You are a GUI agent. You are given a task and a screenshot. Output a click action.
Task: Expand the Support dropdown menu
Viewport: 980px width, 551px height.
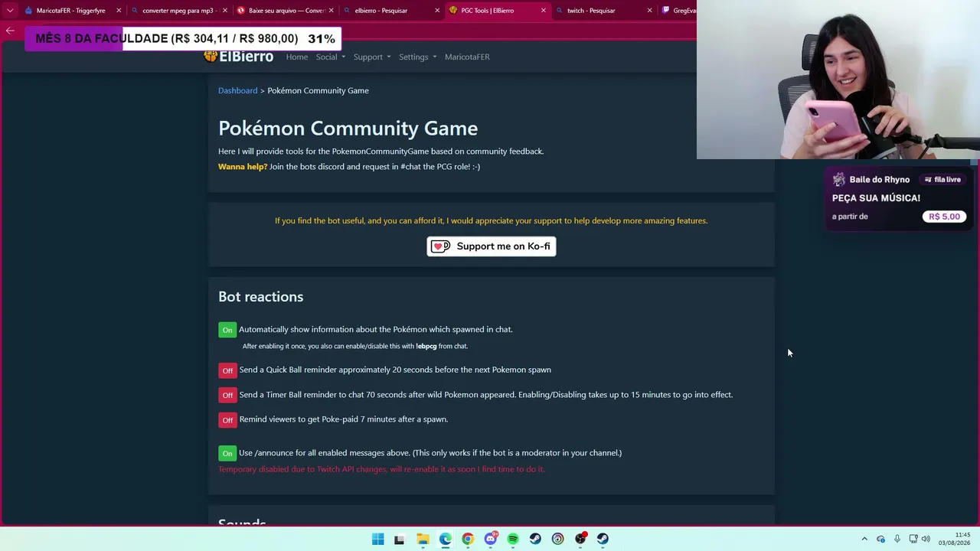click(x=372, y=57)
